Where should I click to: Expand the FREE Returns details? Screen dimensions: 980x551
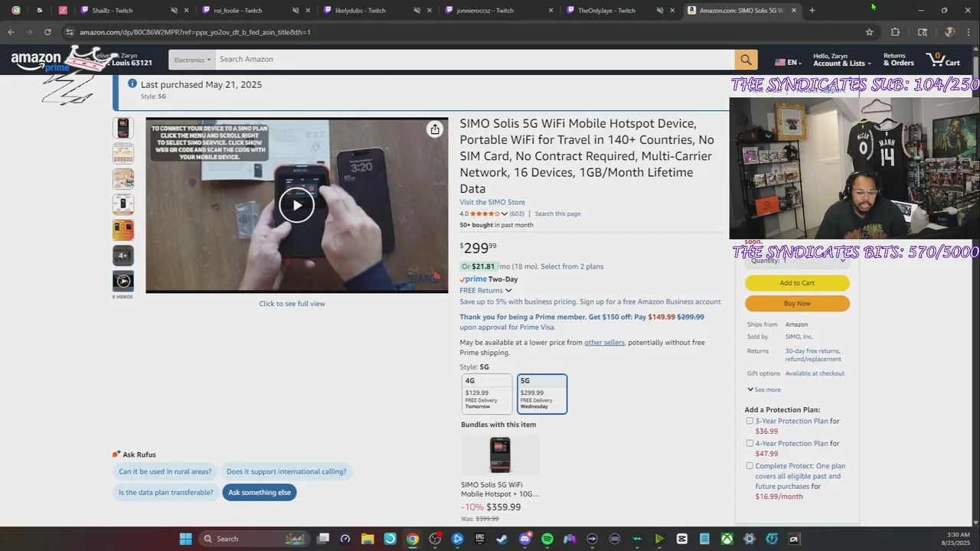point(485,290)
